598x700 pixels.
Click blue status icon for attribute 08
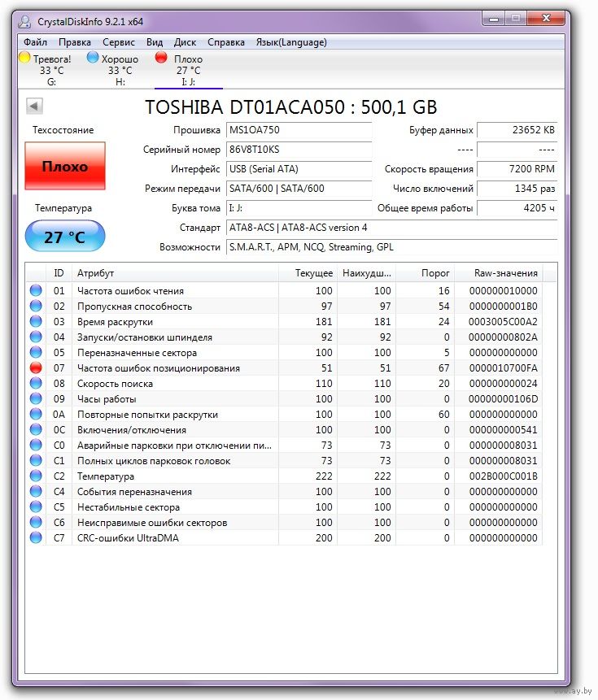pos(36,383)
